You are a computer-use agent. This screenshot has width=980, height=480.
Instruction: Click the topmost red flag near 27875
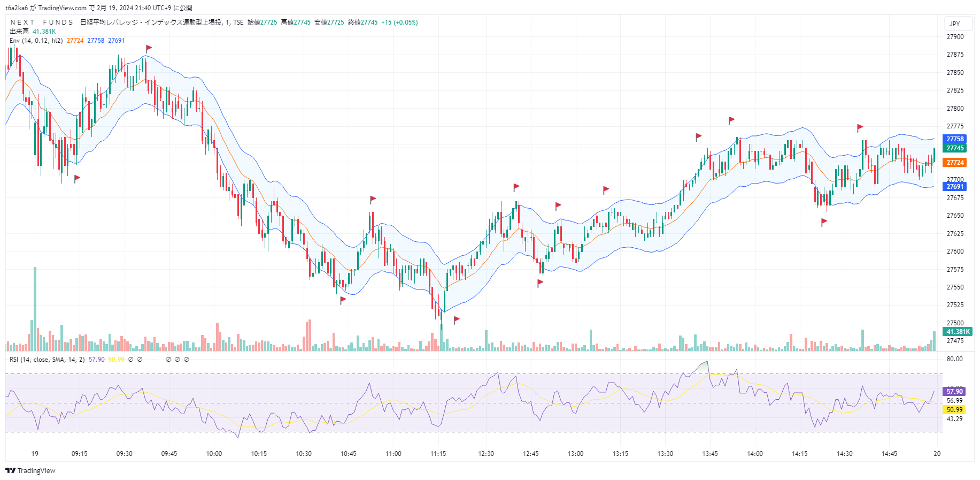click(149, 48)
